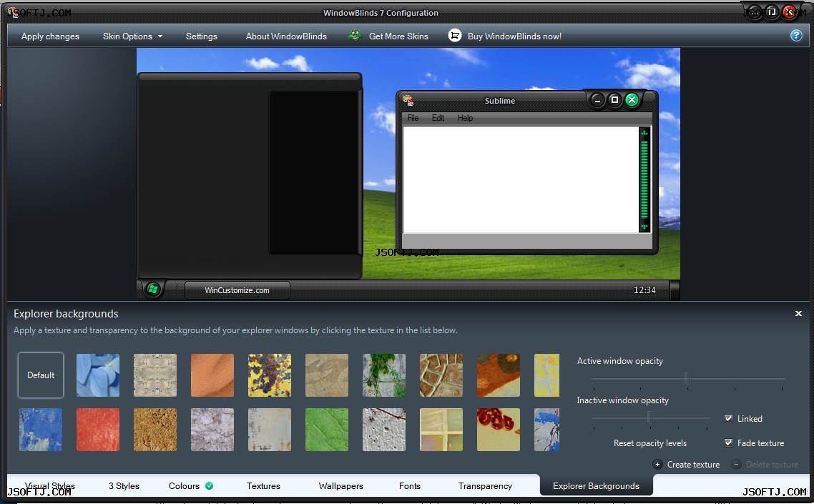Click the Get More Skins icon

355,35
